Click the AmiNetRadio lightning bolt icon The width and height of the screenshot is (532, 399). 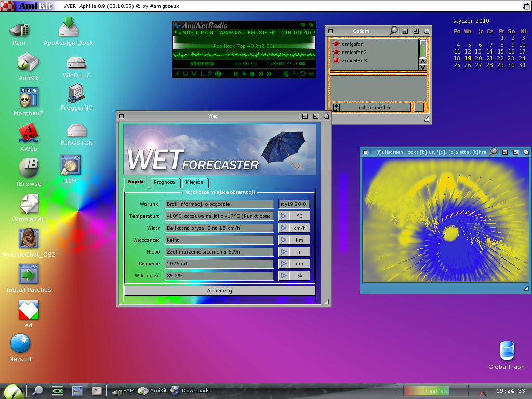coord(177,74)
